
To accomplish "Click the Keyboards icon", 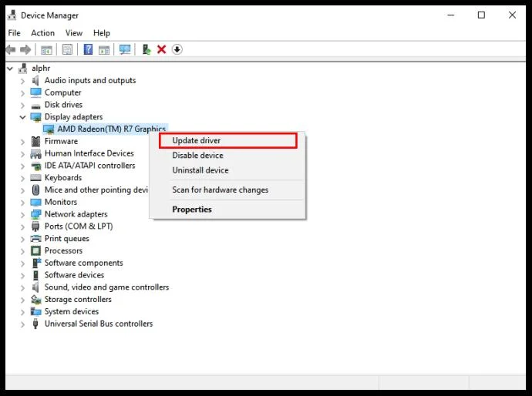I will pos(35,178).
